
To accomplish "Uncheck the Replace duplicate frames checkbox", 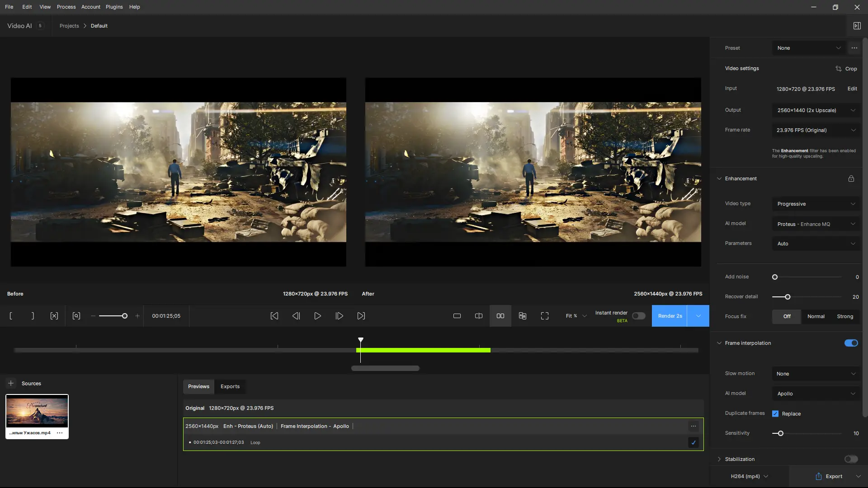I will click(775, 413).
